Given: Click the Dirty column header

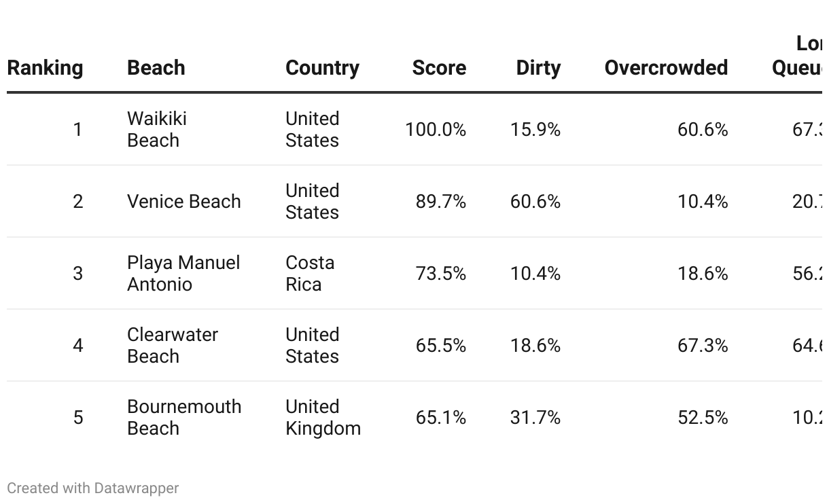Looking at the screenshot, I should click(538, 68).
